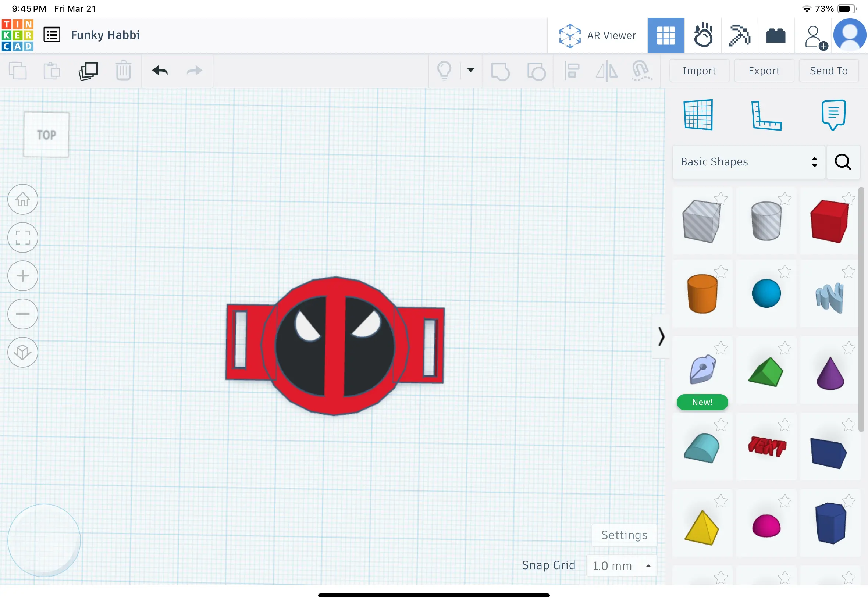Open the Basic Shapes library dropdown
Image resolution: width=868 pixels, height=603 pixels.
pyautogui.click(x=748, y=162)
